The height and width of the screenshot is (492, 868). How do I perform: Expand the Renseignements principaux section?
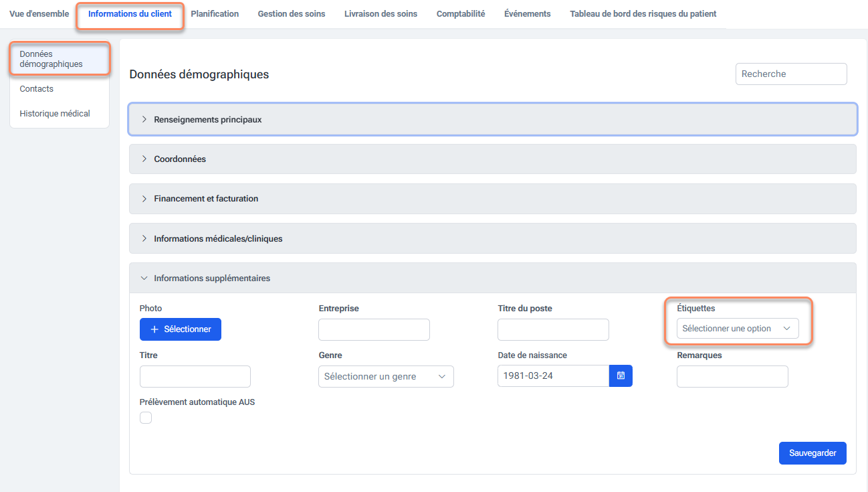coord(207,120)
